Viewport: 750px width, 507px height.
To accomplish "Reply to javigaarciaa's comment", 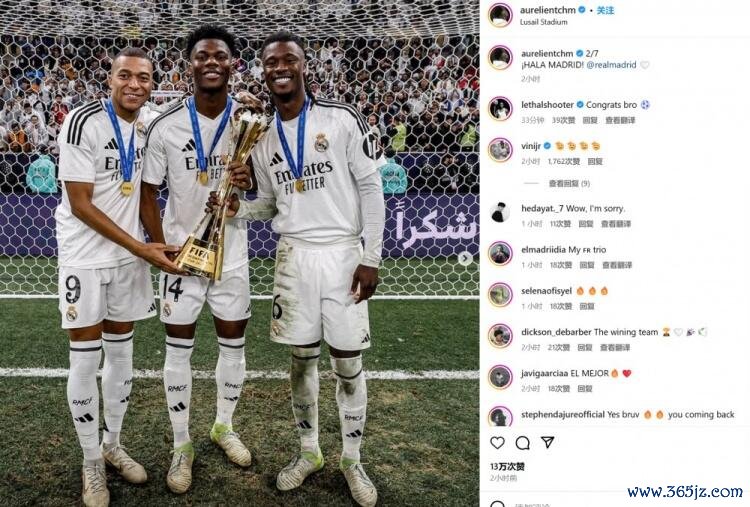I will pyautogui.click(x=585, y=389).
